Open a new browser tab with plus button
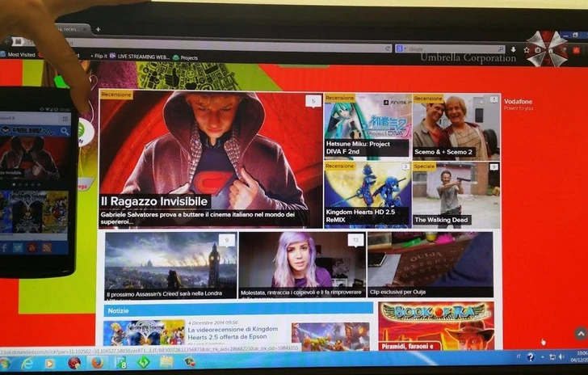This screenshot has width=588, height=375. coord(98,30)
